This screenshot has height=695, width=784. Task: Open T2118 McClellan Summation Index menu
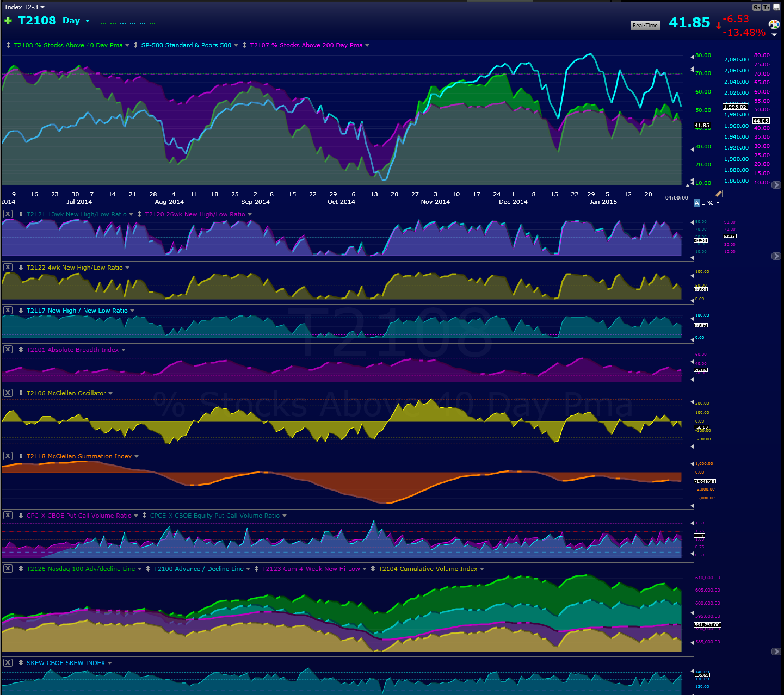pyautogui.click(x=137, y=456)
